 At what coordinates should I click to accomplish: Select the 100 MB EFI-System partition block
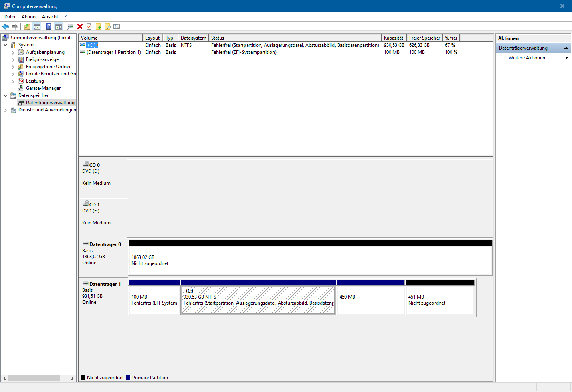pyautogui.click(x=154, y=297)
